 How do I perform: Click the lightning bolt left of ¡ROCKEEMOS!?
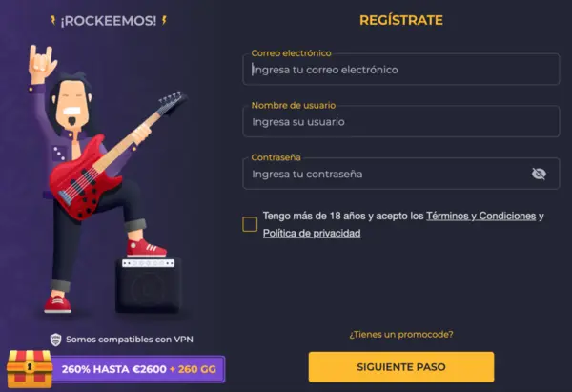tap(53, 20)
